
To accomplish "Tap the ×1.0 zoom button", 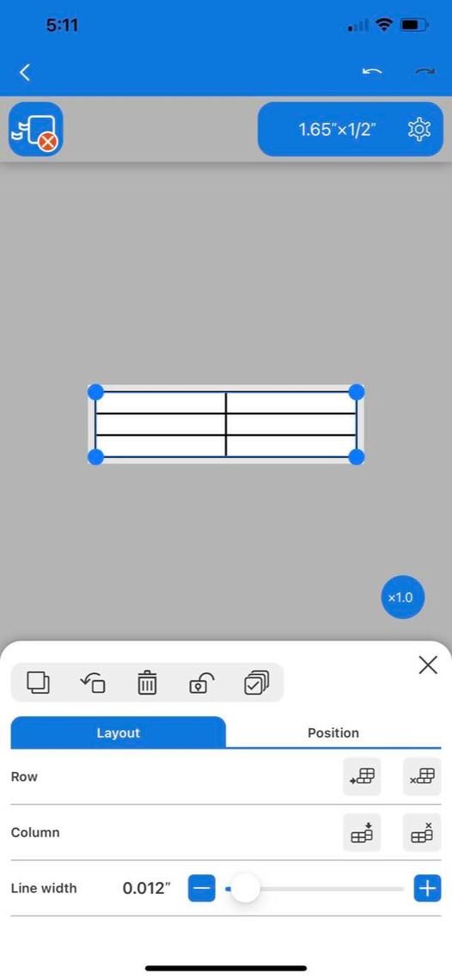I will [x=401, y=597].
